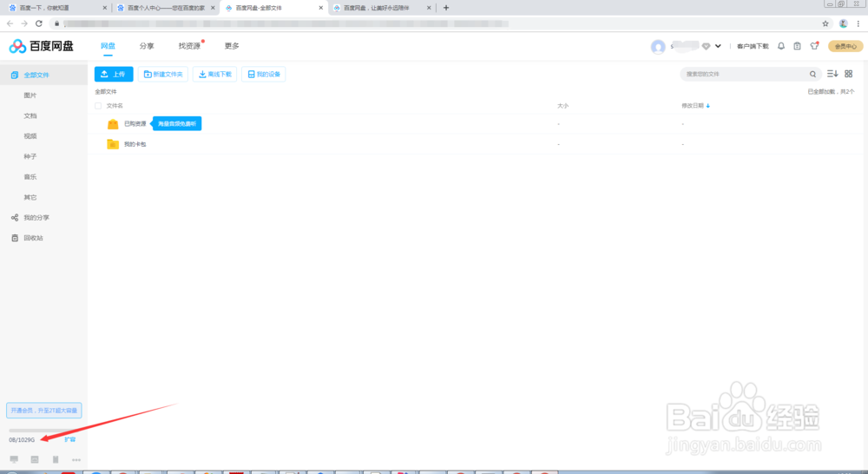This screenshot has height=474, width=868.
Task: Sort by 大小 column header
Action: tap(562, 106)
